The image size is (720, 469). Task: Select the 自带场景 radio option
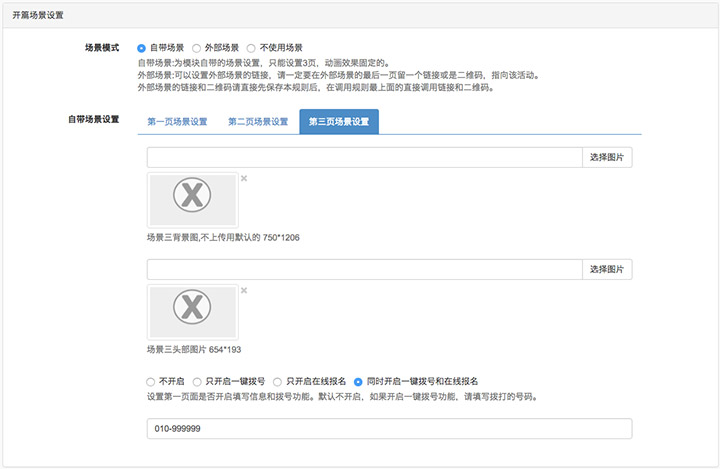coord(141,48)
